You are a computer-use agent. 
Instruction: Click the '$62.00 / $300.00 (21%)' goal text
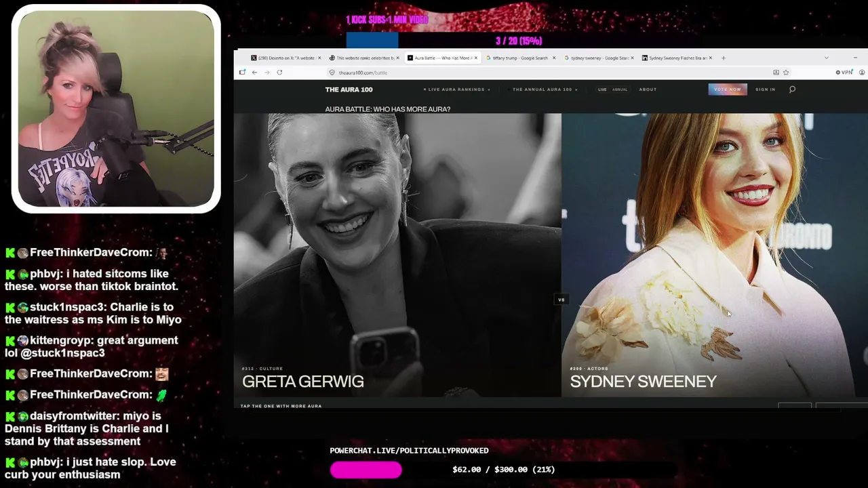tap(503, 470)
